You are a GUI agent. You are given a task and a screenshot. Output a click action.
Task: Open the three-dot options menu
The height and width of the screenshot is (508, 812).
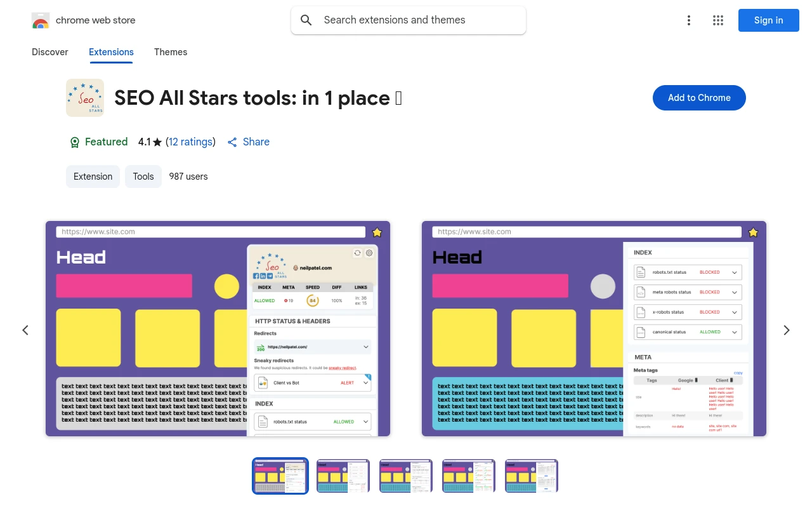point(689,20)
